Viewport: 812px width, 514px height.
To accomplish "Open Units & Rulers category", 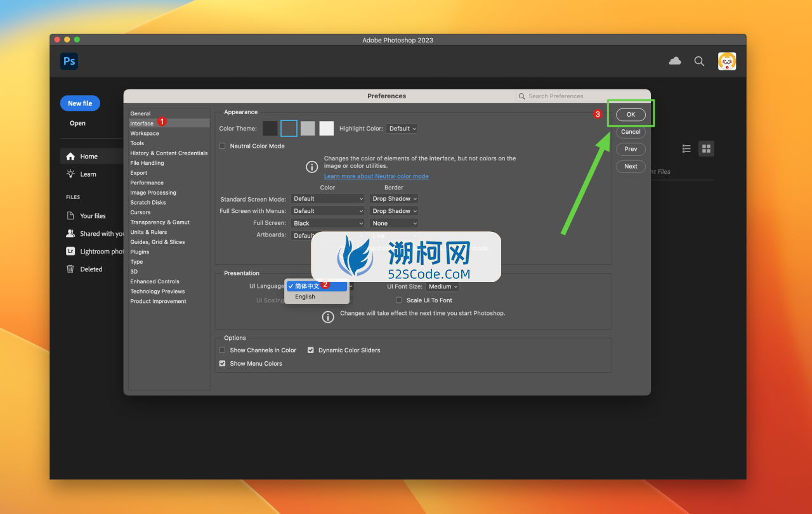I will pos(169,232).
